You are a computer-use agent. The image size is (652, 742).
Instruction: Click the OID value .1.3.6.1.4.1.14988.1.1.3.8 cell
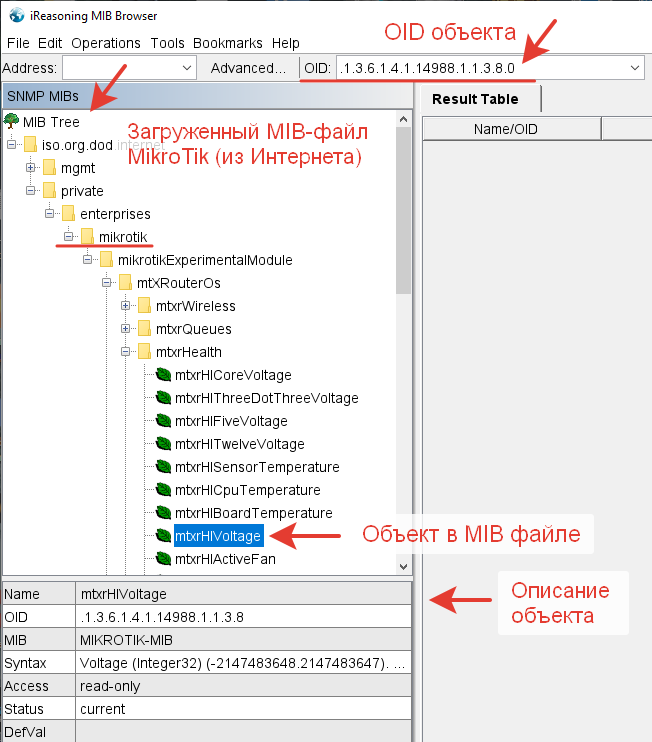click(243, 617)
